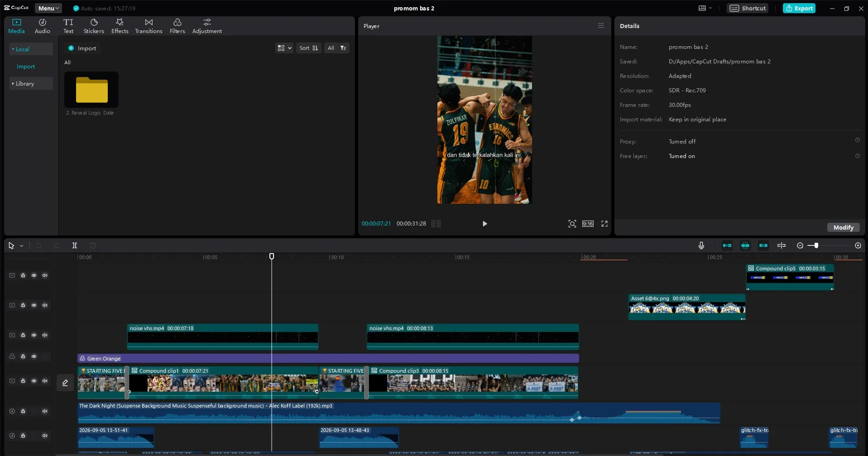Hide the Compound clip5 track with eye icon
The width and height of the screenshot is (868, 456).
pos(34,275)
